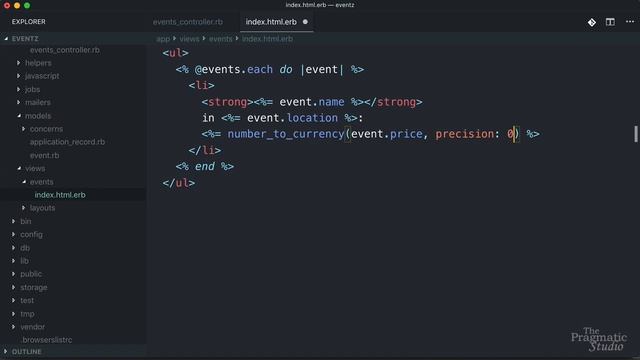Expand the storage folder arrow
Viewport: 640px width, 360px height.
[x=13, y=287]
